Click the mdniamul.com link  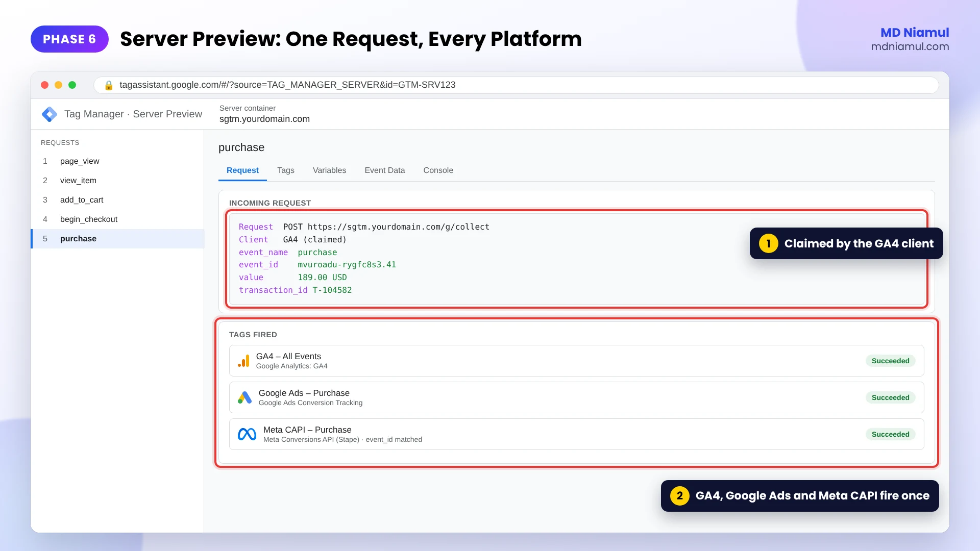click(910, 46)
